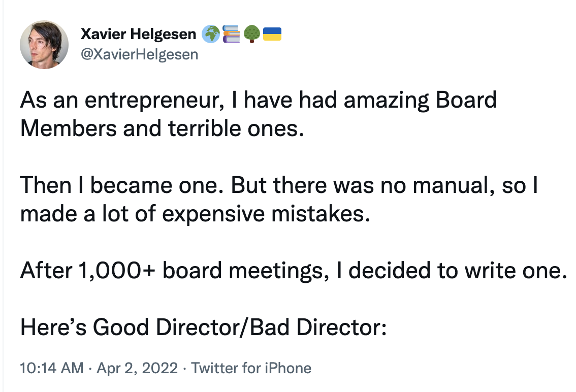Click the line starting "Then I became one"
Image resolution: width=576 pixels, height=392 pixels.
pos(278,186)
